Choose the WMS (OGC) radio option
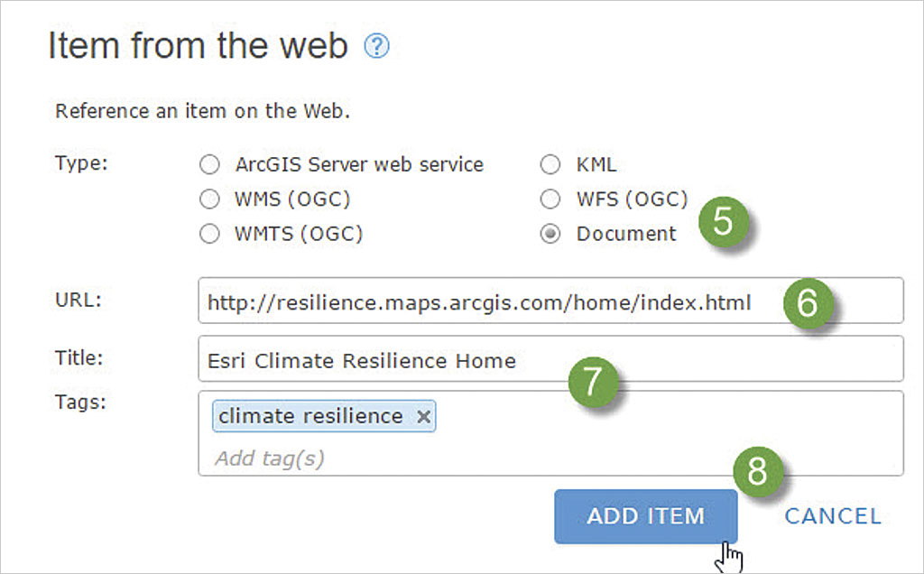 (x=209, y=199)
